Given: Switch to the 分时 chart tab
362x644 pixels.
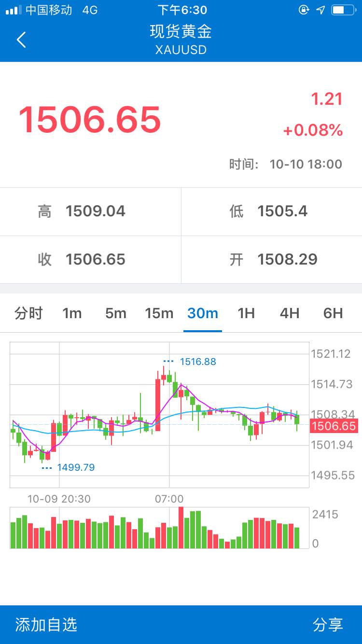Looking at the screenshot, I should pyautogui.click(x=29, y=313).
